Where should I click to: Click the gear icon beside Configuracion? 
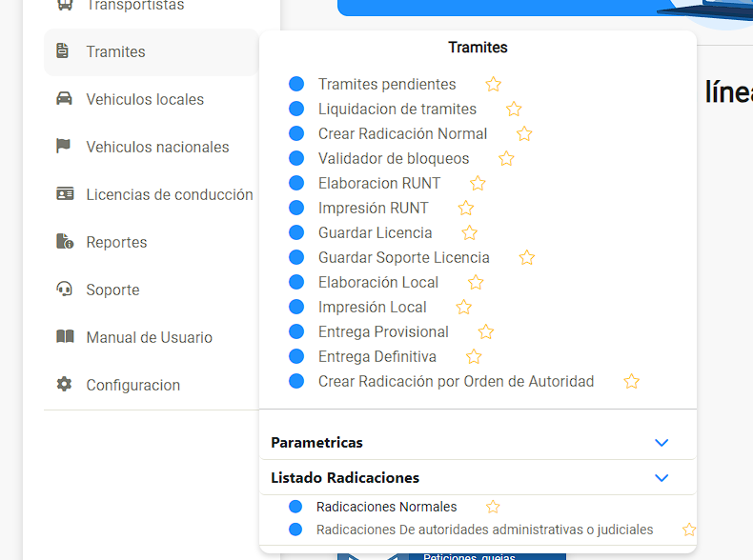[x=65, y=384]
